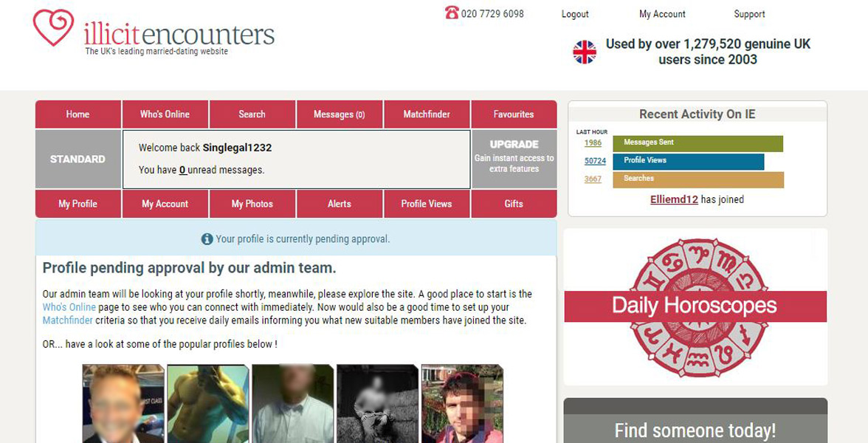Click the blue info icon in pending banner
868x443 pixels.
207,239
